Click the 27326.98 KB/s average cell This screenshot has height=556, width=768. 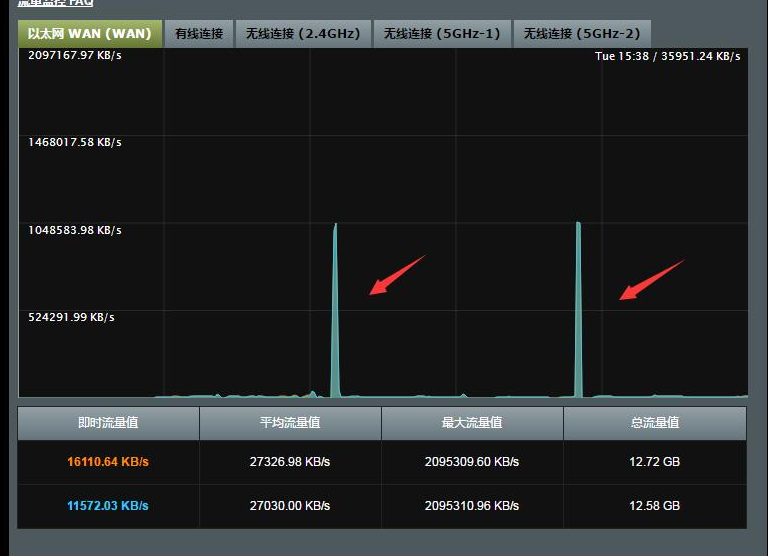click(x=290, y=461)
